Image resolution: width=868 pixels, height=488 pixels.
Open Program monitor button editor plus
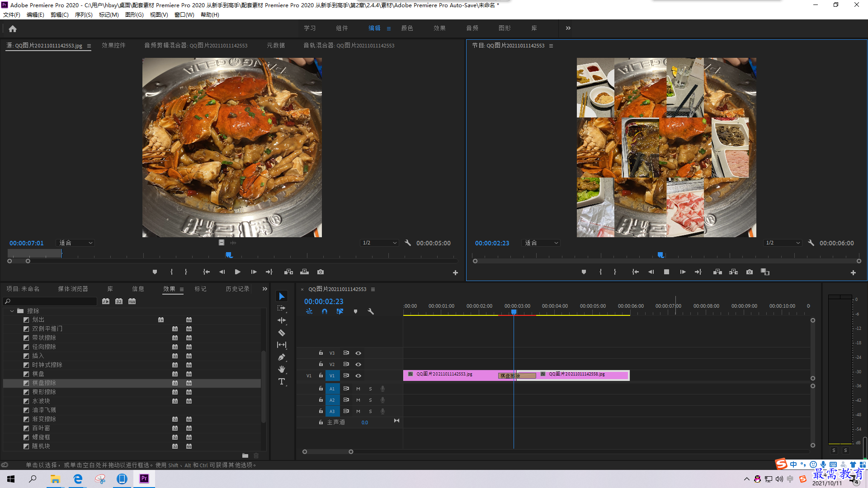coord(853,272)
